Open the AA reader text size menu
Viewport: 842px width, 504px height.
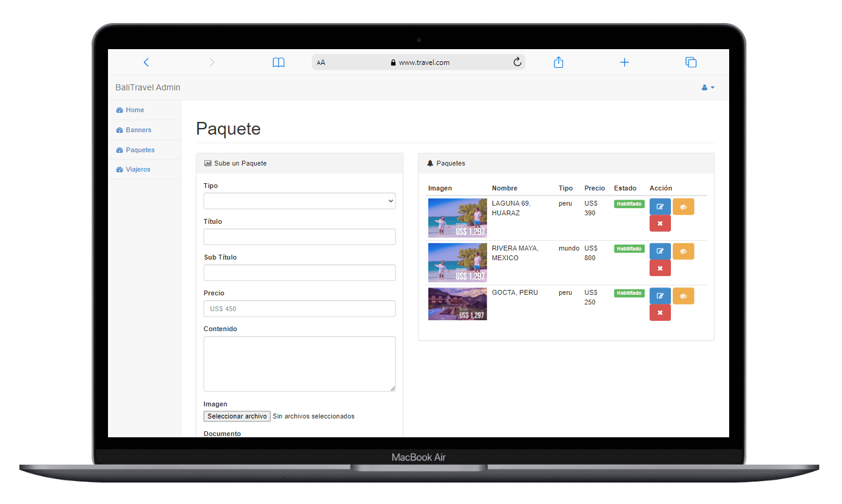(321, 62)
